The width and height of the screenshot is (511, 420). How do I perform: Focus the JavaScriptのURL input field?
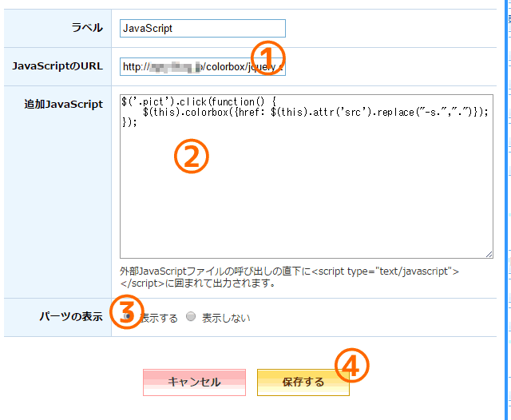pyautogui.click(x=202, y=67)
